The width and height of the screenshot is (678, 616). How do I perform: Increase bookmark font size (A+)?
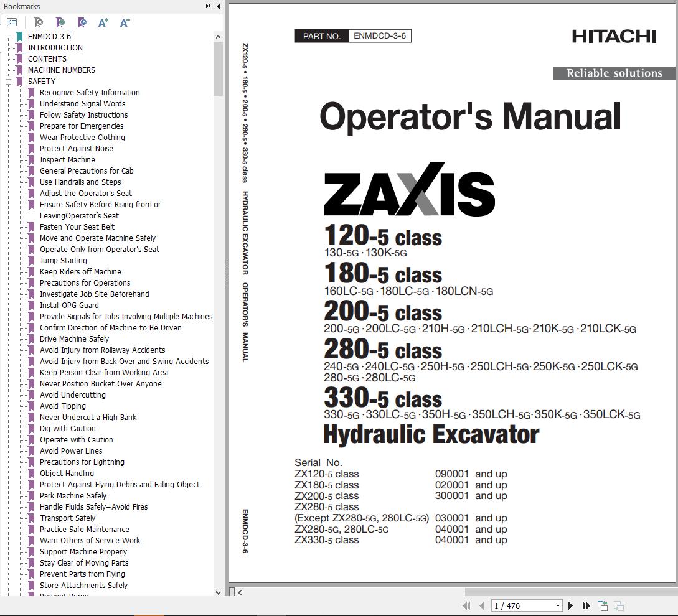point(103,22)
